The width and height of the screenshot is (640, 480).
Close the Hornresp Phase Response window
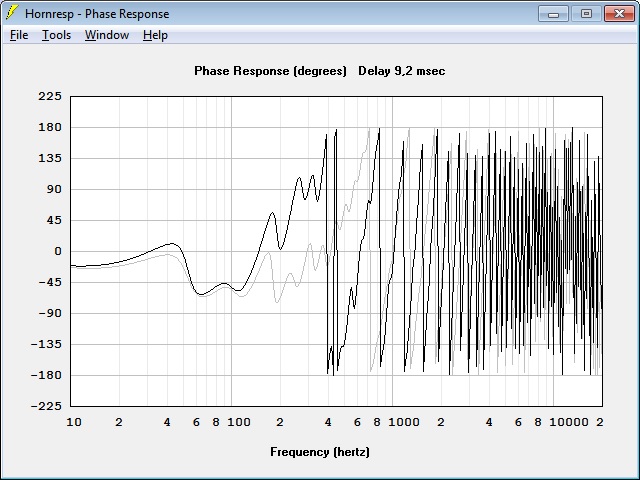pos(619,14)
